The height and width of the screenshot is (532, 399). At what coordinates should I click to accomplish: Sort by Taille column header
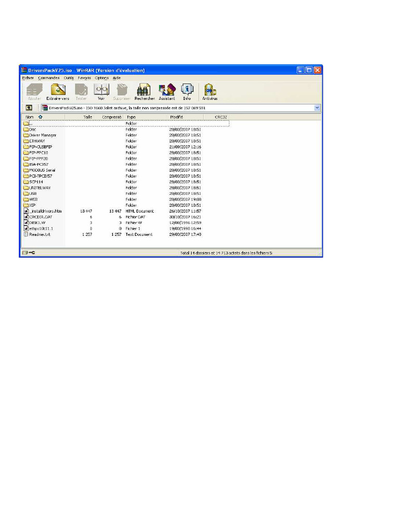pyautogui.click(x=79, y=117)
